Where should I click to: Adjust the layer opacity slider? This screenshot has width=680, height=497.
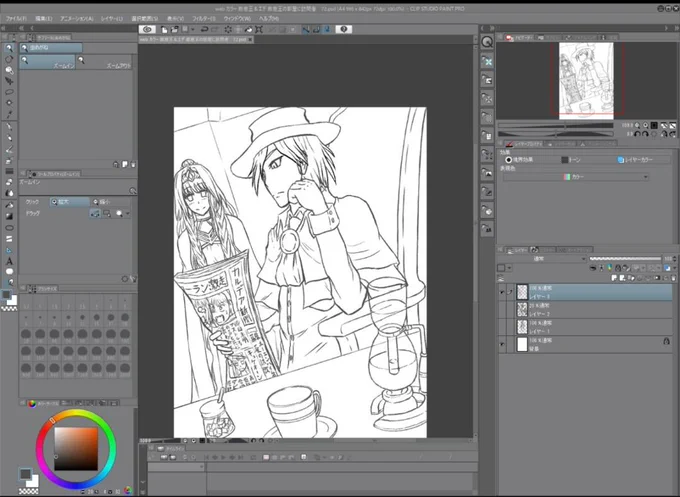pyautogui.click(x=625, y=259)
